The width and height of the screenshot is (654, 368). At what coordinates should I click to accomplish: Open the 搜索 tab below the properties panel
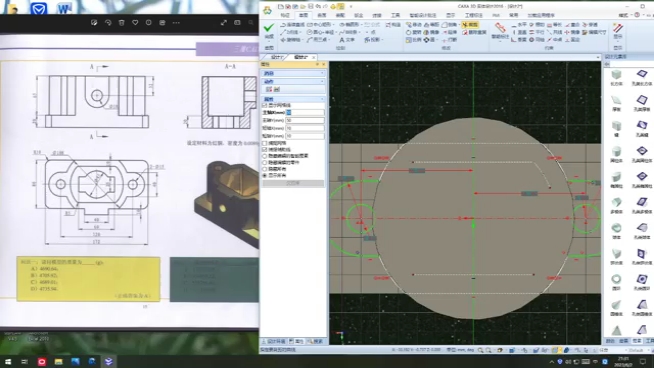[315, 341]
